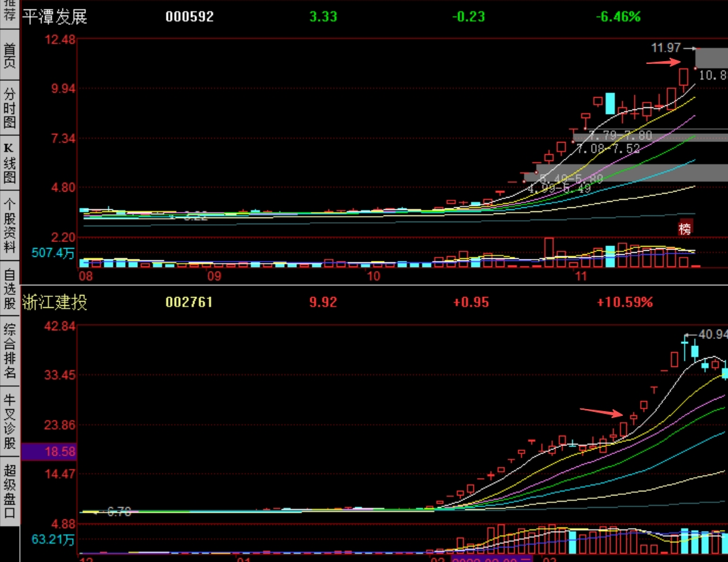Viewport: 728px width, 562px height.
Task: Open the 自选股 sidebar tab
Action: (10, 289)
